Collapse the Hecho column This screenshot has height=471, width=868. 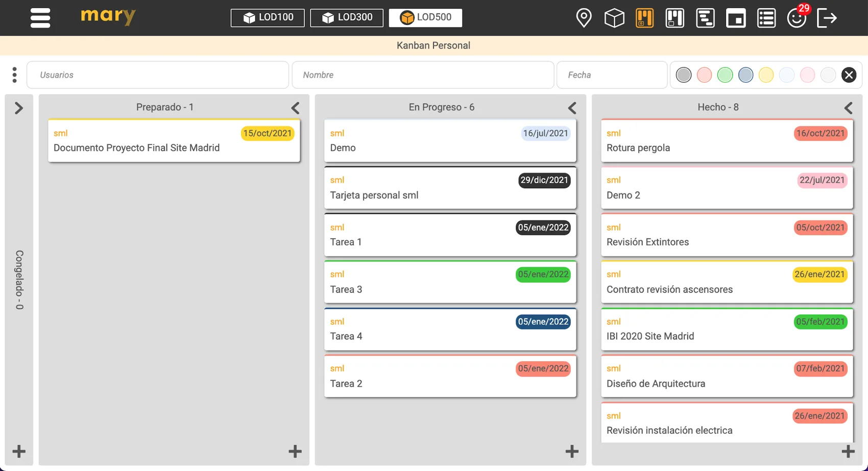coord(848,108)
